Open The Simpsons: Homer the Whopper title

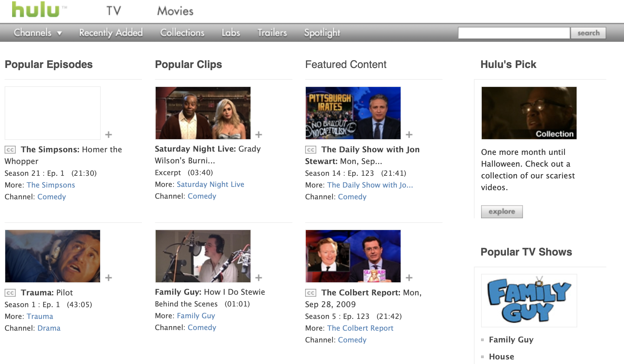coord(63,155)
